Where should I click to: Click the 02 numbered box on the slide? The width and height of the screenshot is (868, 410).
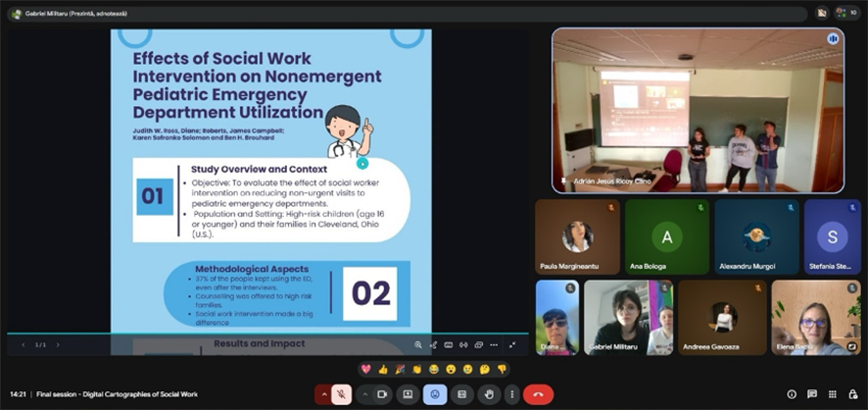point(370,293)
